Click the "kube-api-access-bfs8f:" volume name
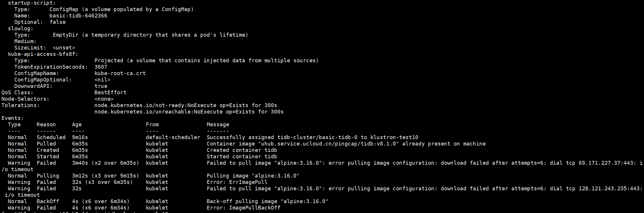This screenshot has width=644, height=213. [x=43, y=54]
